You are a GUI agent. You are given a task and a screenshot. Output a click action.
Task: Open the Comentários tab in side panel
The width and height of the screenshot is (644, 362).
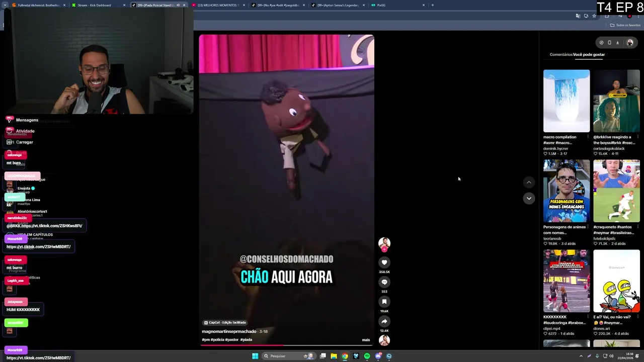561,54
